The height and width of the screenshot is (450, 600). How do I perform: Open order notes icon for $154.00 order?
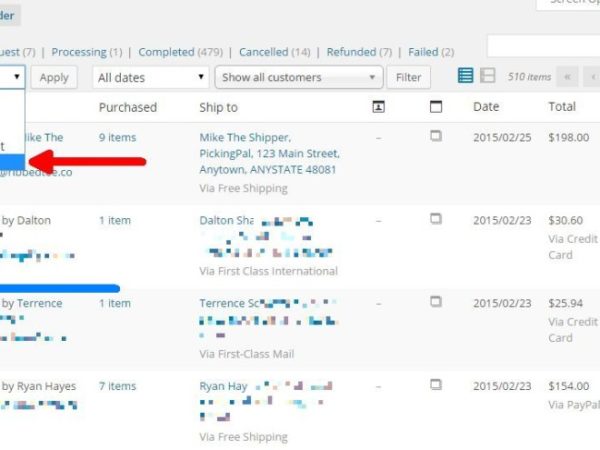(x=436, y=385)
